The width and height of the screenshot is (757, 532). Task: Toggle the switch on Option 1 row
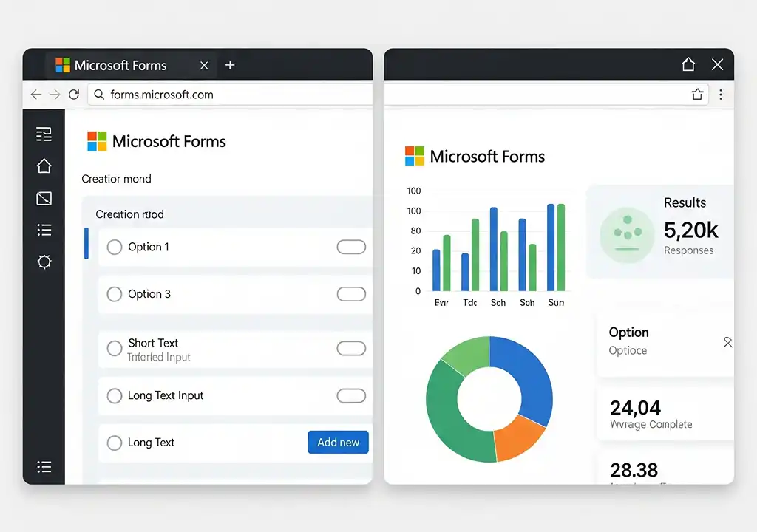click(x=351, y=248)
